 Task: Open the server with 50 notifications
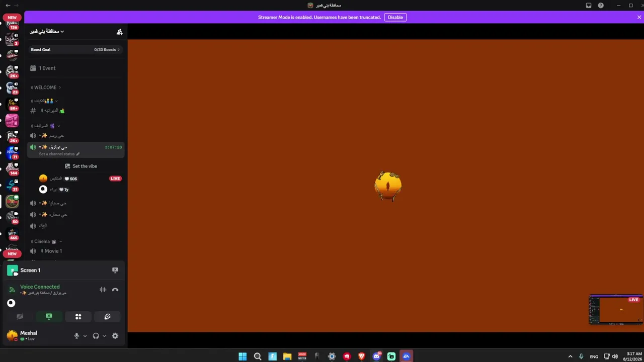(12, 217)
